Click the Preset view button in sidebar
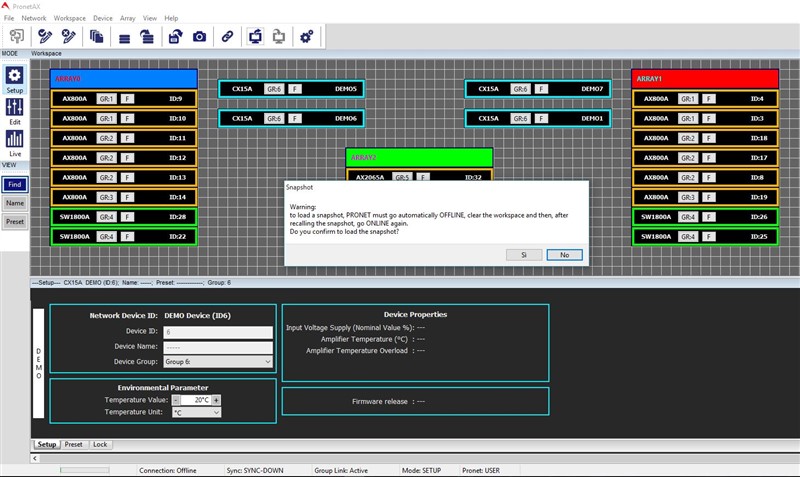The height and width of the screenshot is (477, 800). (15, 221)
